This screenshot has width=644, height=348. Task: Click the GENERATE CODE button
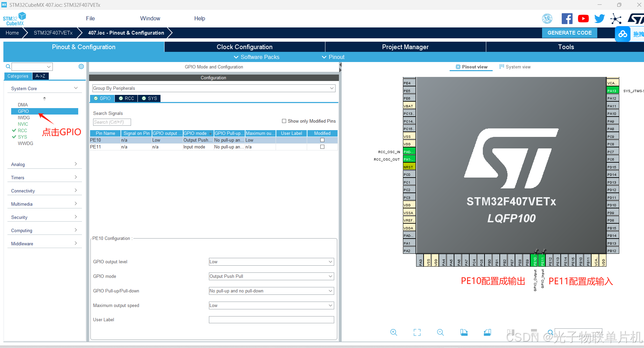tap(570, 33)
